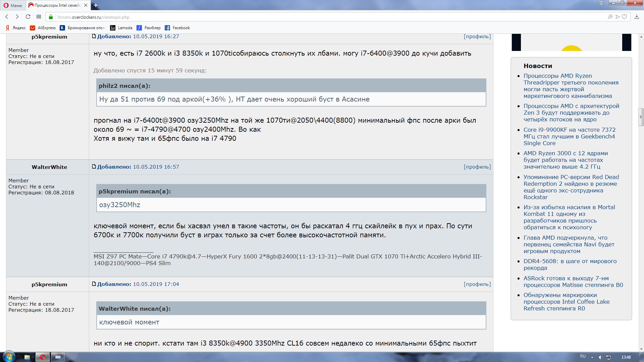
Task: Open the downloads icon in toolbar
Action: [x=637, y=17]
